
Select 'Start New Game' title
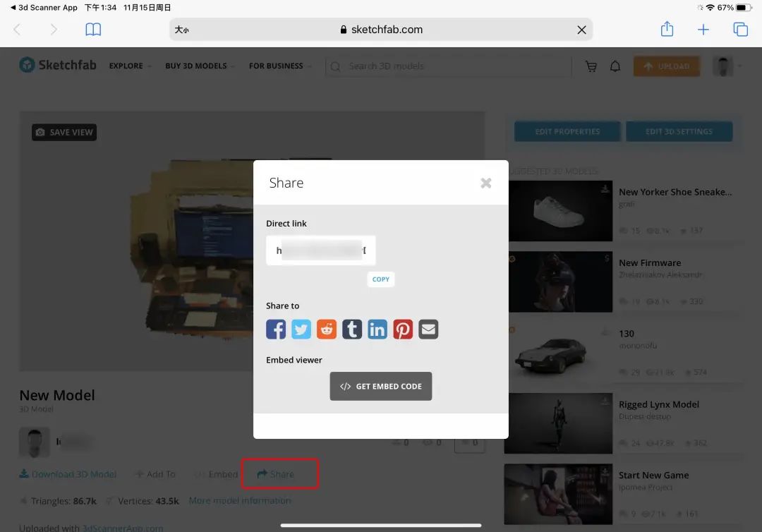click(x=653, y=475)
